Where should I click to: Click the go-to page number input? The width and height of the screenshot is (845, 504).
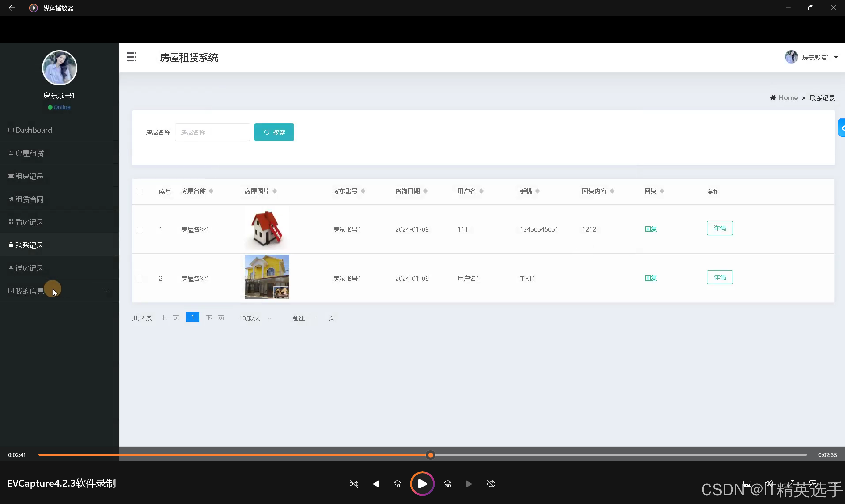click(317, 318)
